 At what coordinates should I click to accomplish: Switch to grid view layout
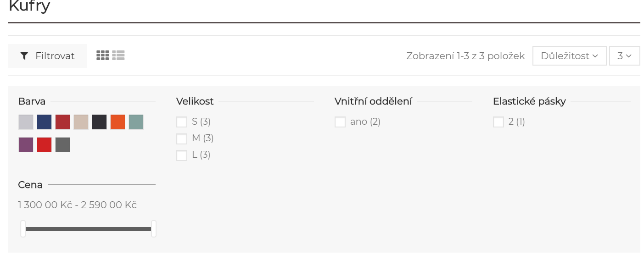pyautogui.click(x=103, y=55)
